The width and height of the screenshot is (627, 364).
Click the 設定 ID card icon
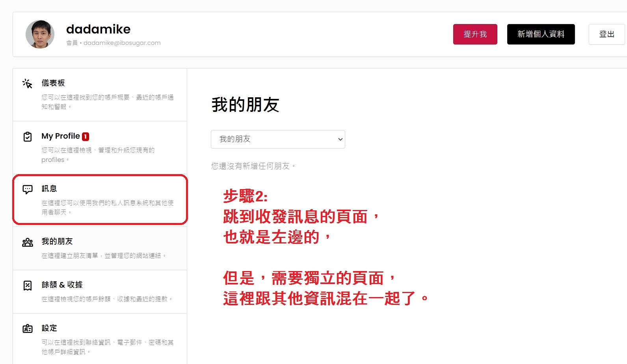pos(28,329)
